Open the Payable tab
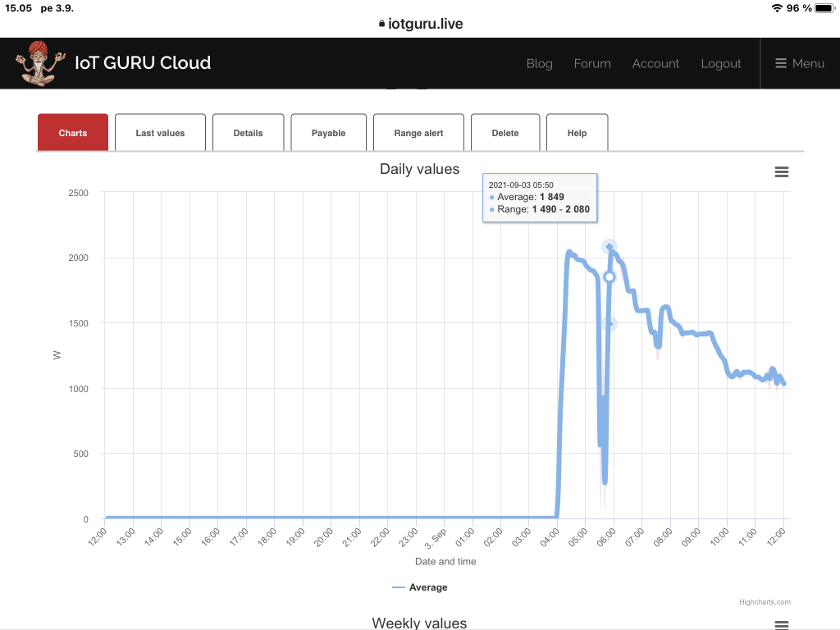Viewport: 840px width, 630px height. coord(328,132)
